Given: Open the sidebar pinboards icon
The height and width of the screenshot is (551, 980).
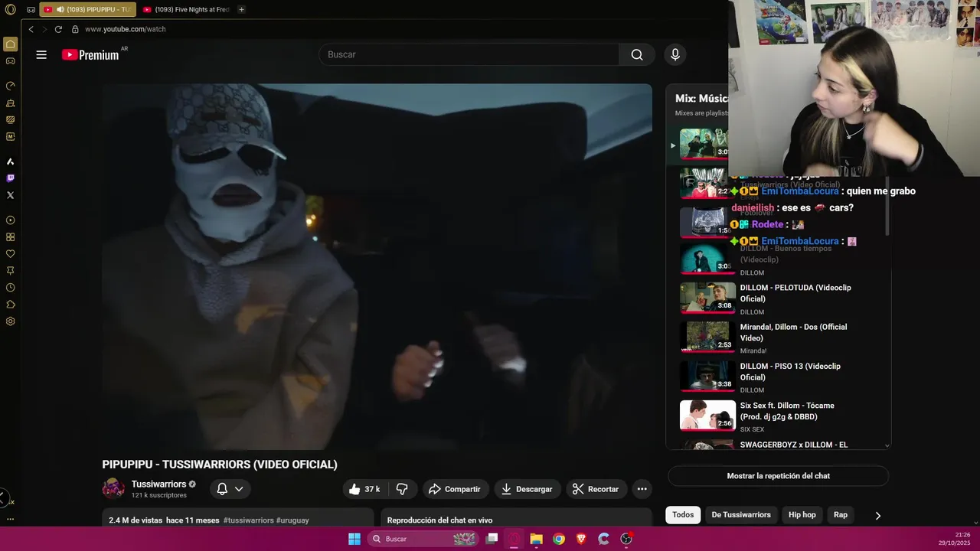Looking at the screenshot, I should (10, 271).
